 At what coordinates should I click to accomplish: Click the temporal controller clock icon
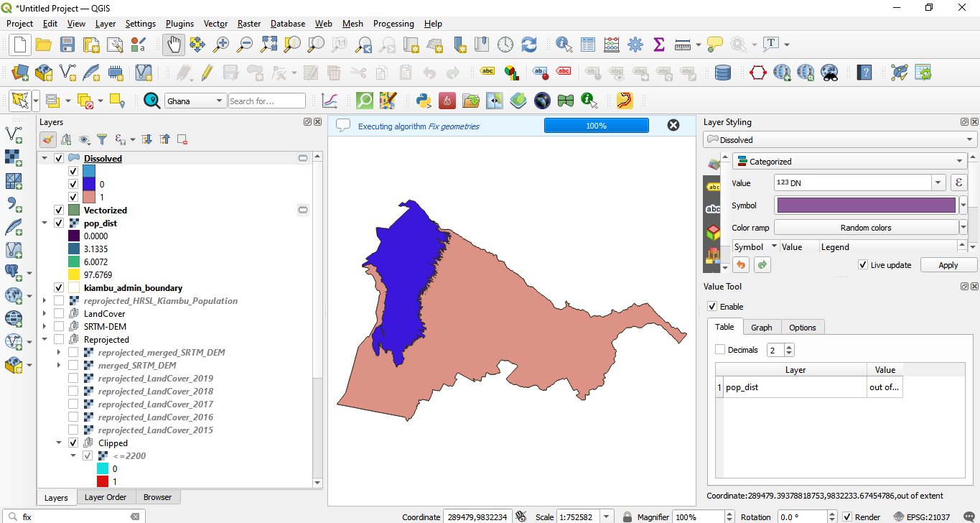click(505, 45)
